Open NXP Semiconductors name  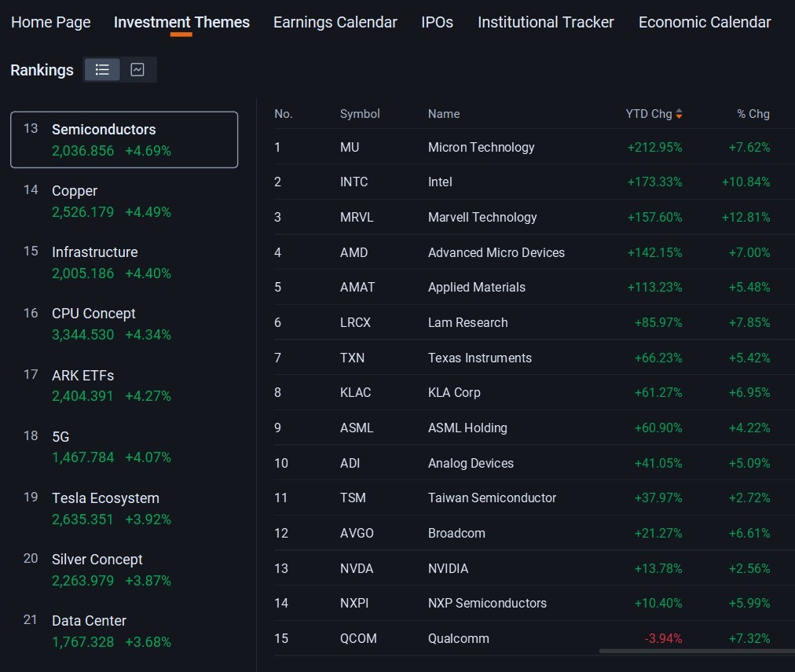click(487, 603)
